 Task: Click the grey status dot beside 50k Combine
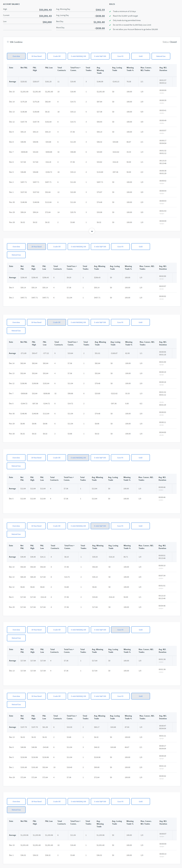[x=8, y=42]
